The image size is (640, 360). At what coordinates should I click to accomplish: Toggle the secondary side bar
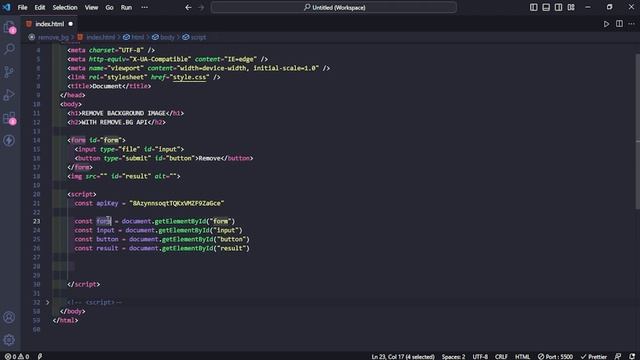tap(558, 7)
